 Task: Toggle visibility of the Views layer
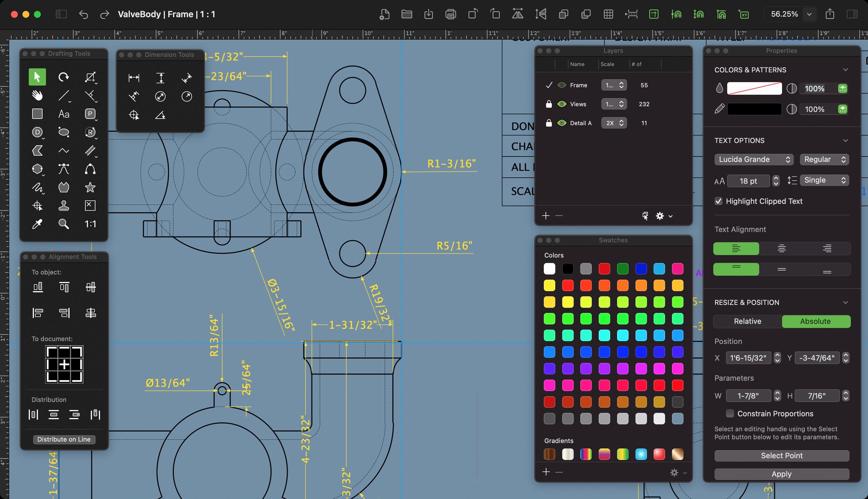(561, 104)
